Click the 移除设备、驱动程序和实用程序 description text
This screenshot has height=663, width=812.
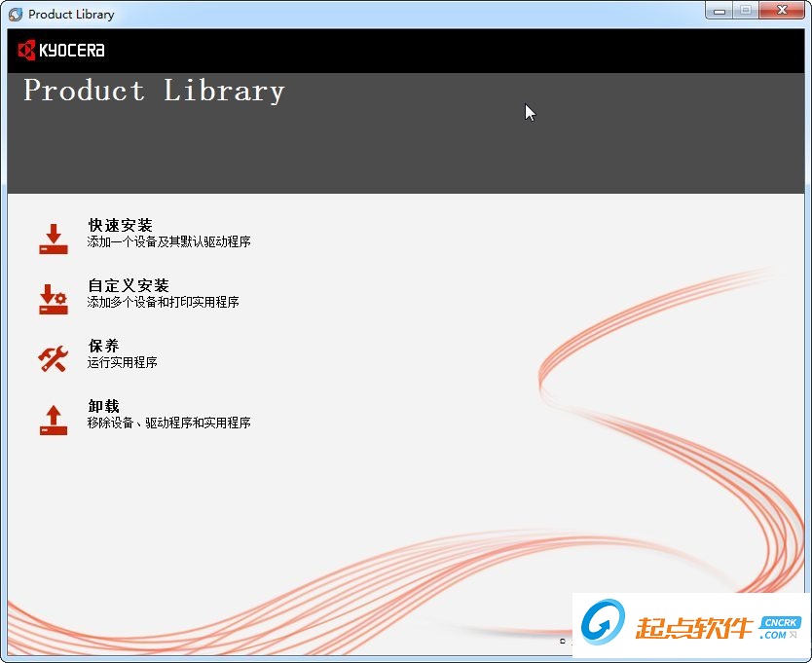point(167,423)
